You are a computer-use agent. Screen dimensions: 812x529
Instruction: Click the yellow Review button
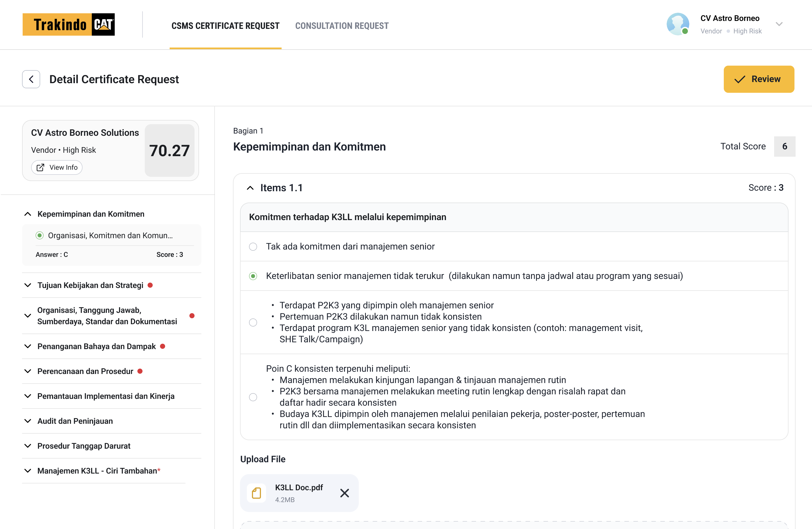click(x=759, y=79)
